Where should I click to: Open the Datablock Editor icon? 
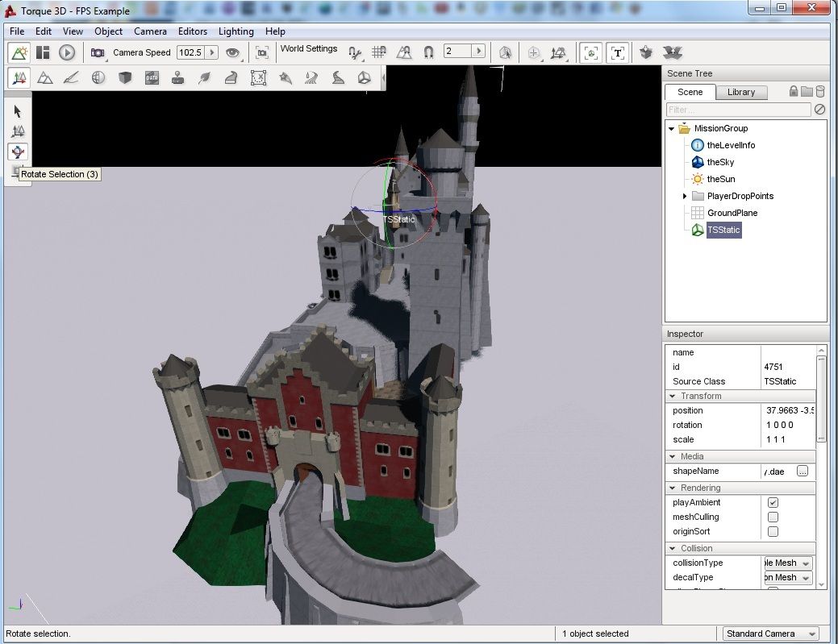pos(152,78)
